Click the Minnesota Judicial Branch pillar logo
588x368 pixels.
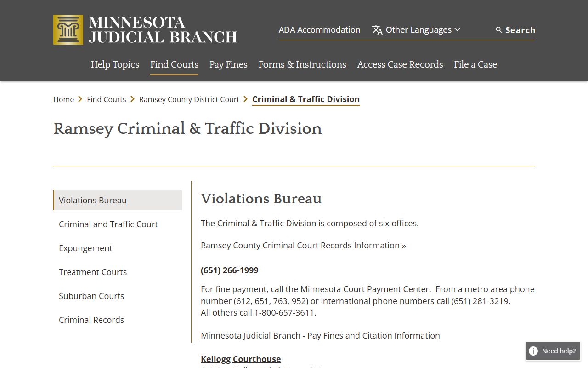[68, 29]
